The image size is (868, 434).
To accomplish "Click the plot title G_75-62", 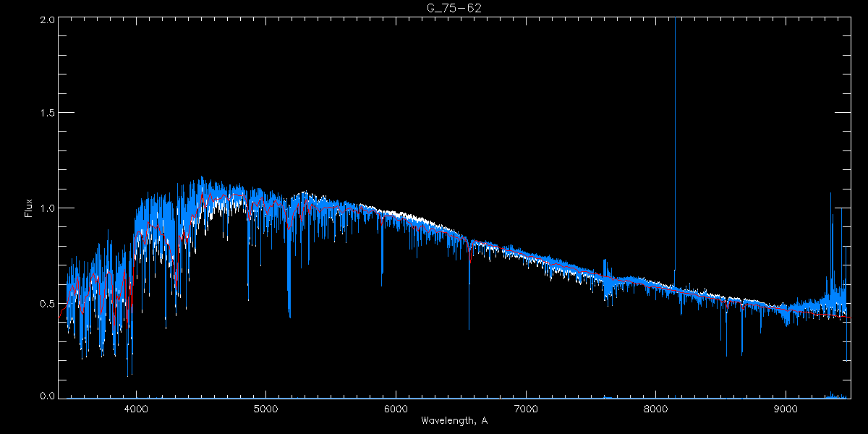I will [453, 8].
